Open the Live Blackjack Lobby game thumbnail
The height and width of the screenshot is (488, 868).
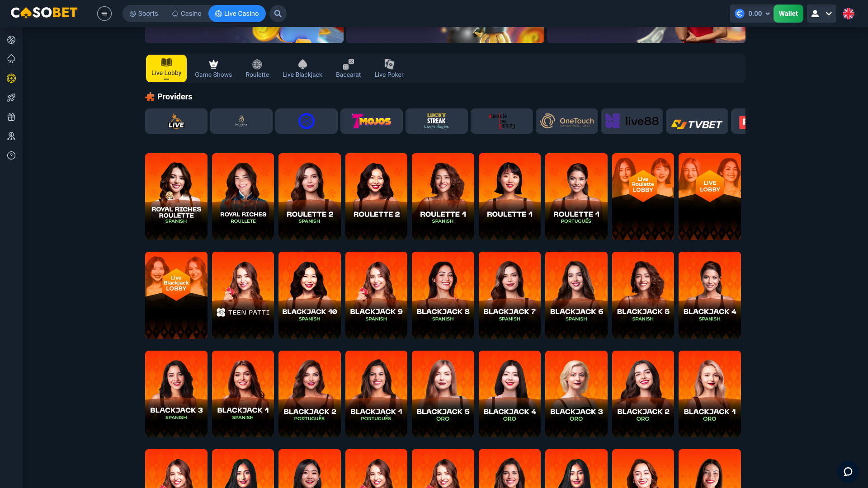click(x=176, y=295)
